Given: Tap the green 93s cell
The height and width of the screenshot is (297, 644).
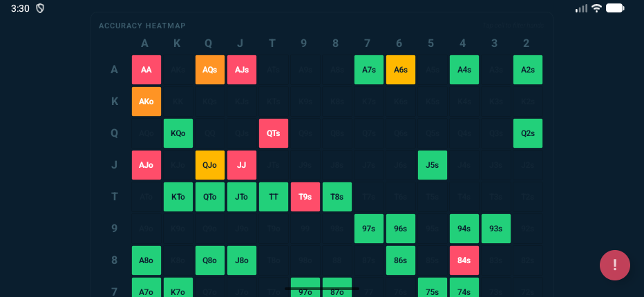Looking at the screenshot, I should (496, 229).
